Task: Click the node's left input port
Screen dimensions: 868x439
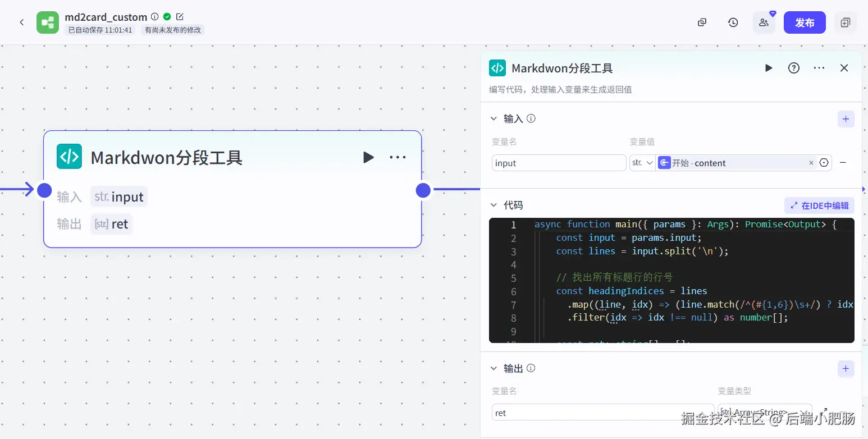Action: (44, 190)
